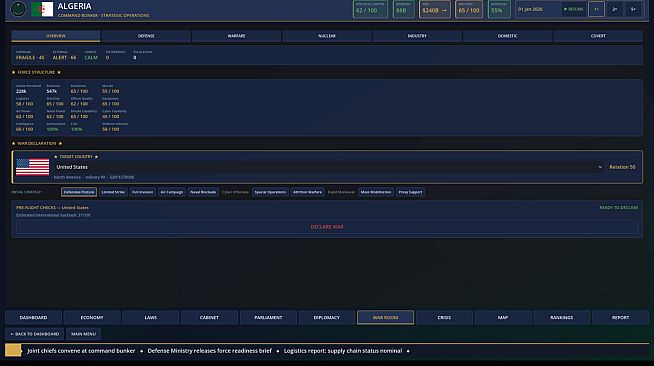Switch to the Defense tab
The width and height of the screenshot is (654, 366).
(146, 36)
